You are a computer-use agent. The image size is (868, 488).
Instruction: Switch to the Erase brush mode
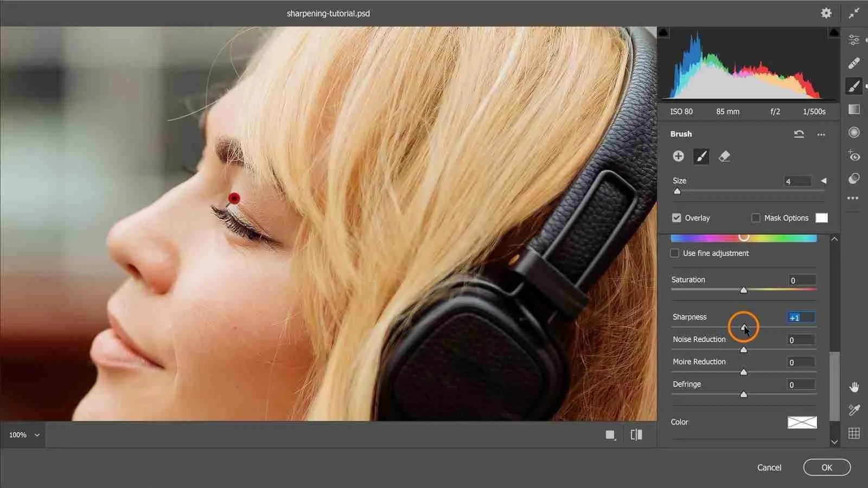click(724, 156)
